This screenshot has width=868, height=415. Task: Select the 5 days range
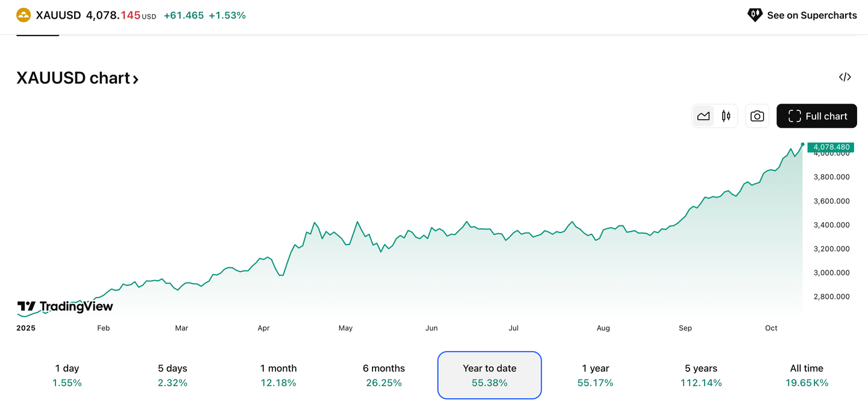(x=172, y=375)
